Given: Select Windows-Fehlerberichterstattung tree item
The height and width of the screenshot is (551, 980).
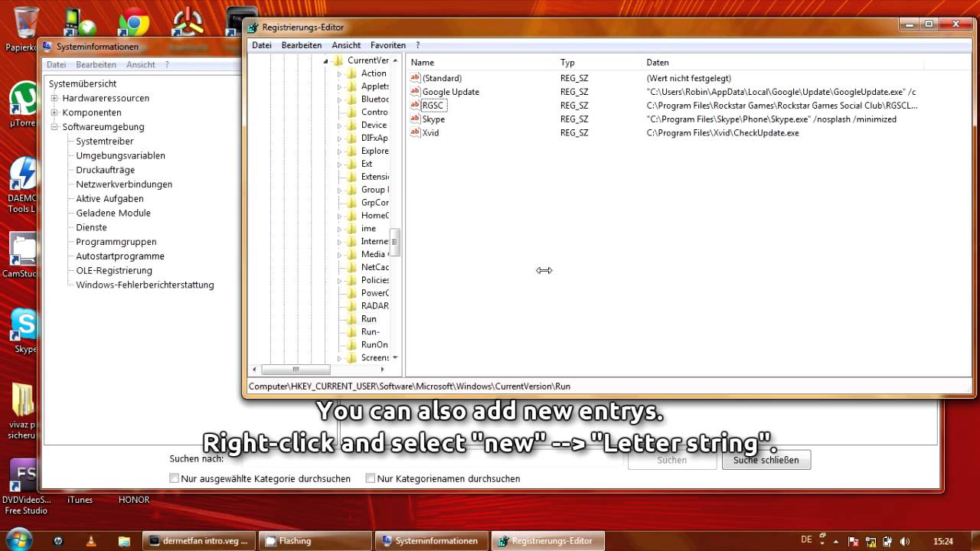Looking at the screenshot, I should coord(145,285).
